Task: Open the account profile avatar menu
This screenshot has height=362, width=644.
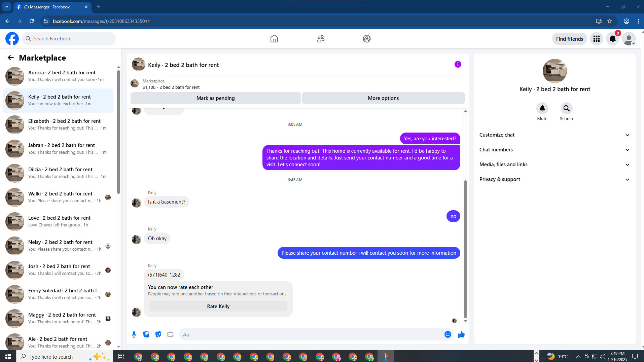Action: tap(629, 39)
